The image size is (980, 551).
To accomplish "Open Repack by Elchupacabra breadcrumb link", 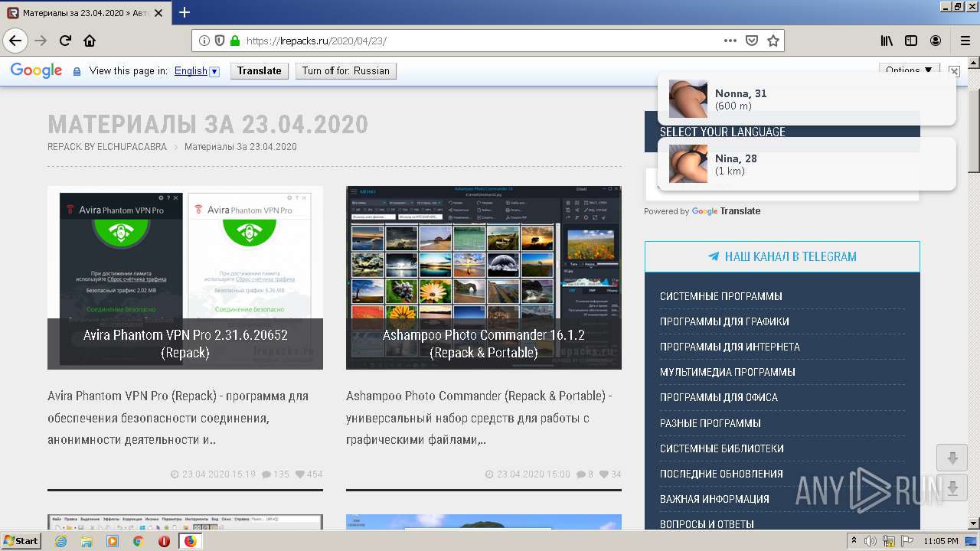I will [107, 147].
